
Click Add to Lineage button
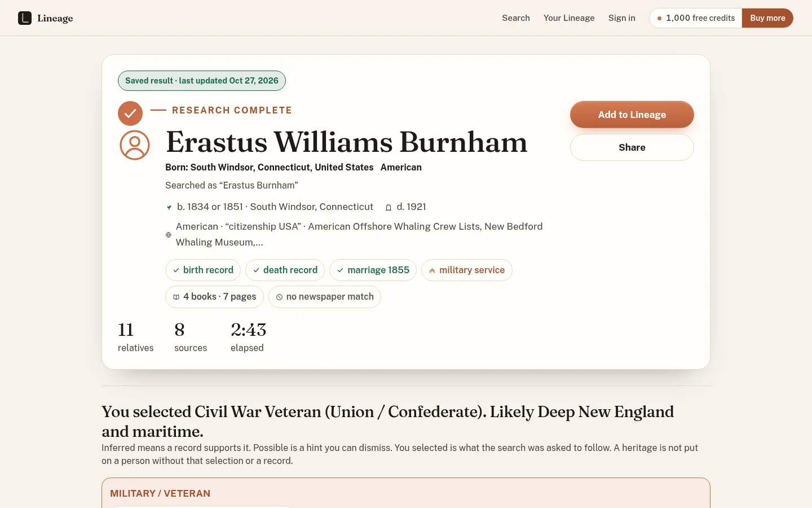[632, 115]
